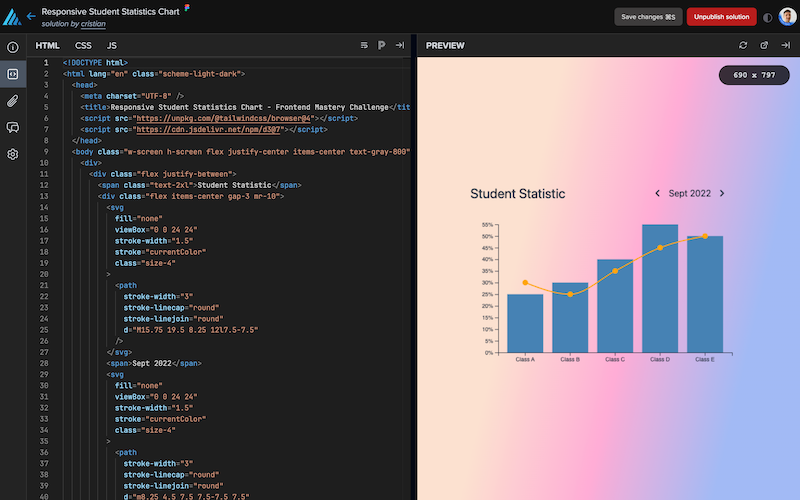Switch to the CSS tab
Viewport: 800px width, 500px height.
pos(83,46)
